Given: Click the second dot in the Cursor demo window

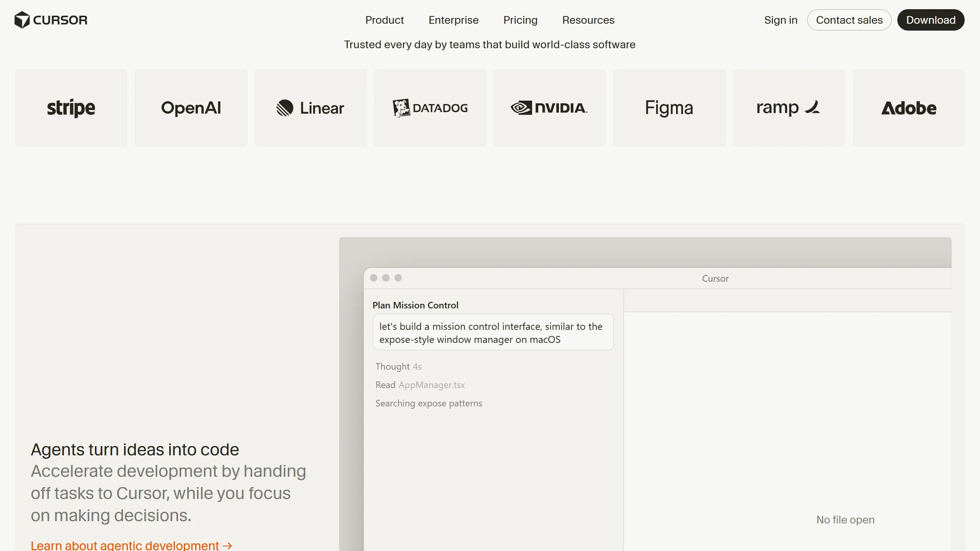Looking at the screenshot, I should (386, 278).
